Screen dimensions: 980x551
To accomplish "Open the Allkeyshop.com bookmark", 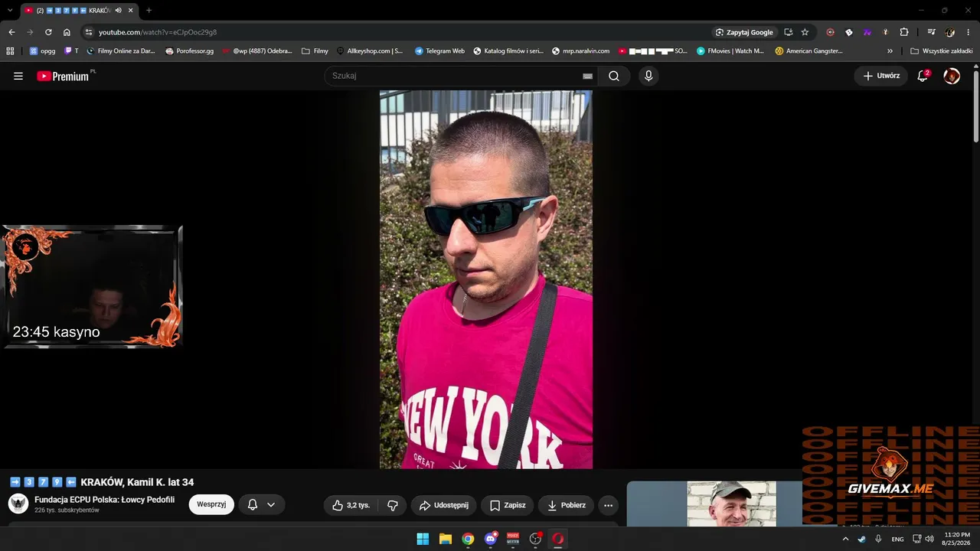I will [370, 51].
